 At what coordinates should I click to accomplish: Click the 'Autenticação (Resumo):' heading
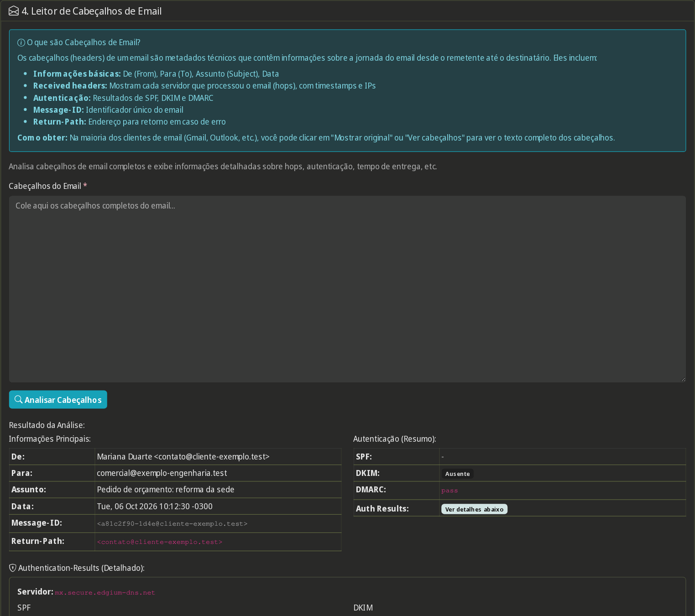395,439
